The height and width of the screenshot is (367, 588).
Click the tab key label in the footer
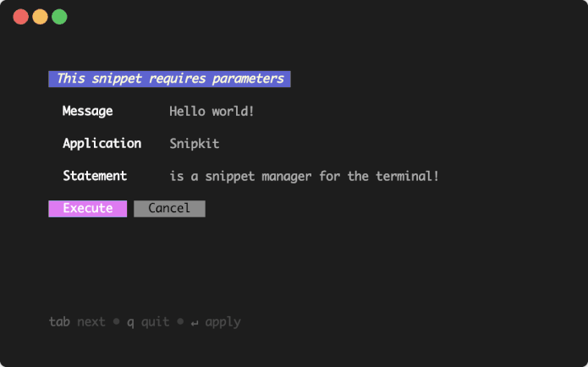pyautogui.click(x=59, y=321)
